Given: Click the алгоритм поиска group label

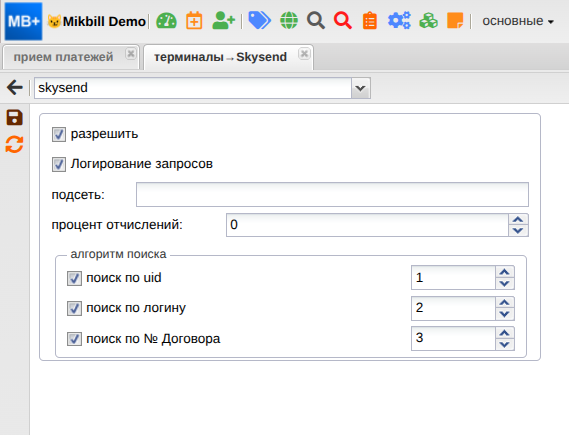Looking at the screenshot, I should point(118,254).
